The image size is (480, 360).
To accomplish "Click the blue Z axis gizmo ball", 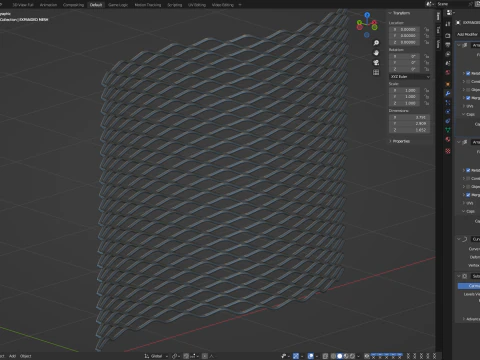I will [x=367, y=15].
